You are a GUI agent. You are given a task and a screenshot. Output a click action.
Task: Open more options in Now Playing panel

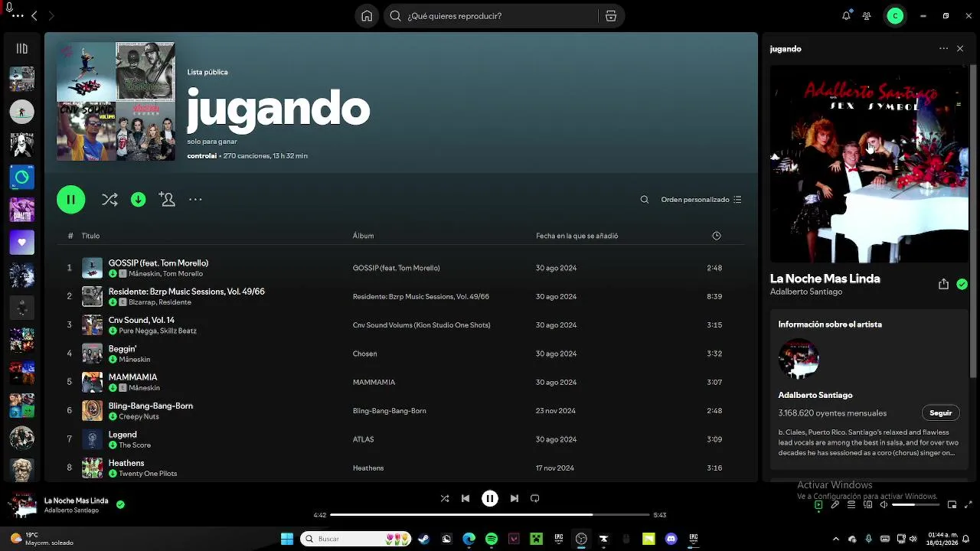(x=943, y=48)
